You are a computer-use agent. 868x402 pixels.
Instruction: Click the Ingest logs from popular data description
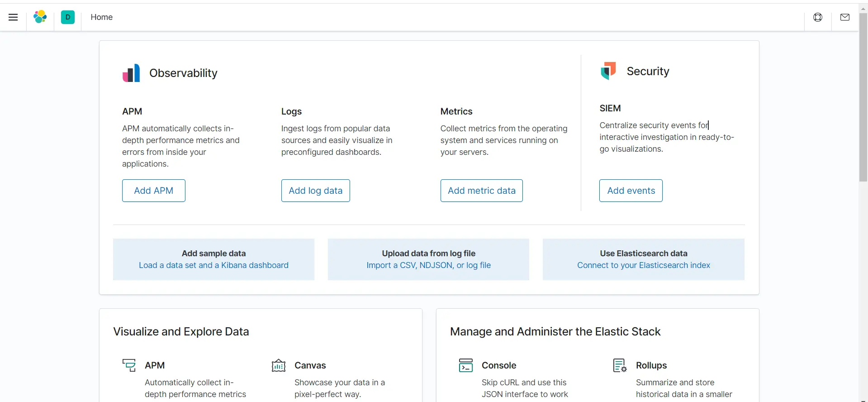(337, 140)
